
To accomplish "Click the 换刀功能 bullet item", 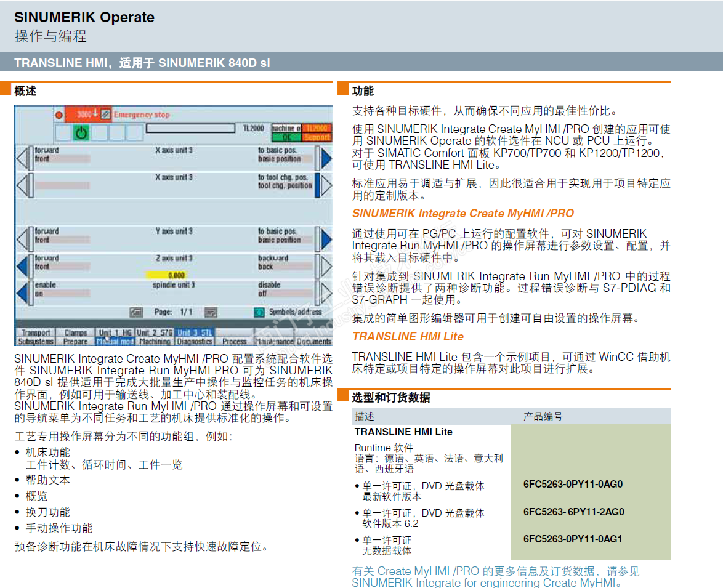I will 48,512.
